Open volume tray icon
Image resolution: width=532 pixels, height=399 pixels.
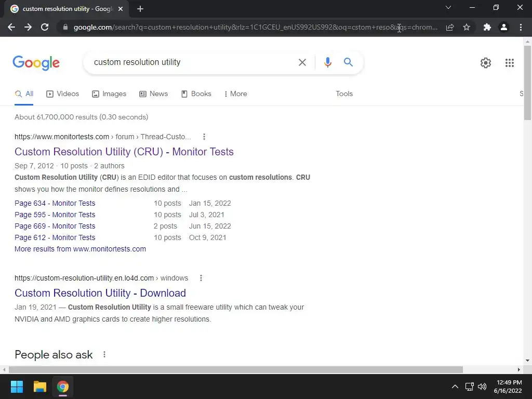pyautogui.click(x=482, y=387)
